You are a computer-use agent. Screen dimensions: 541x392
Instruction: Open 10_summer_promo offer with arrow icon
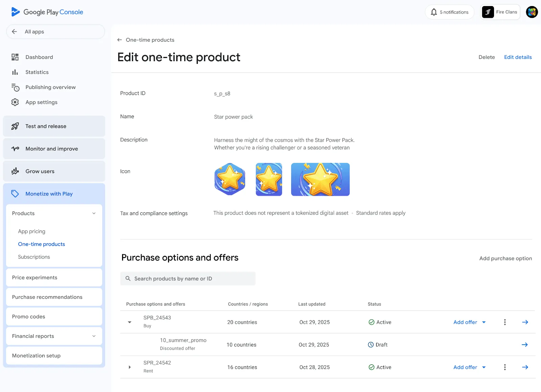tap(524, 345)
